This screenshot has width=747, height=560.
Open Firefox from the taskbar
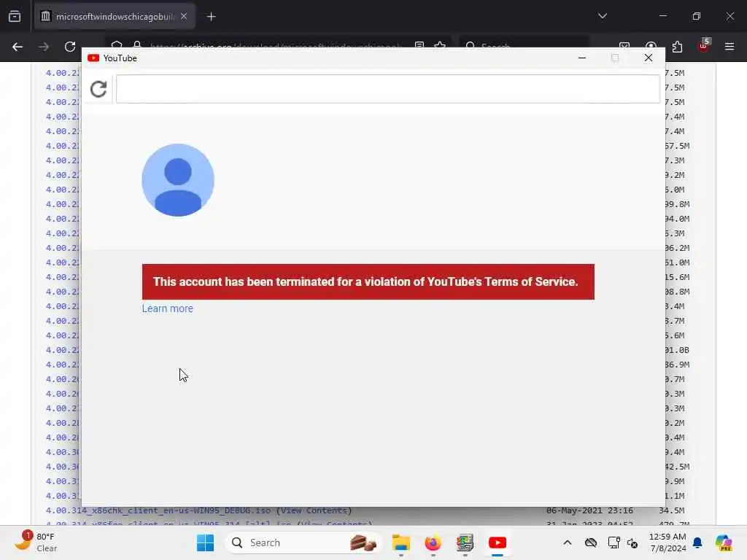coord(433,542)
